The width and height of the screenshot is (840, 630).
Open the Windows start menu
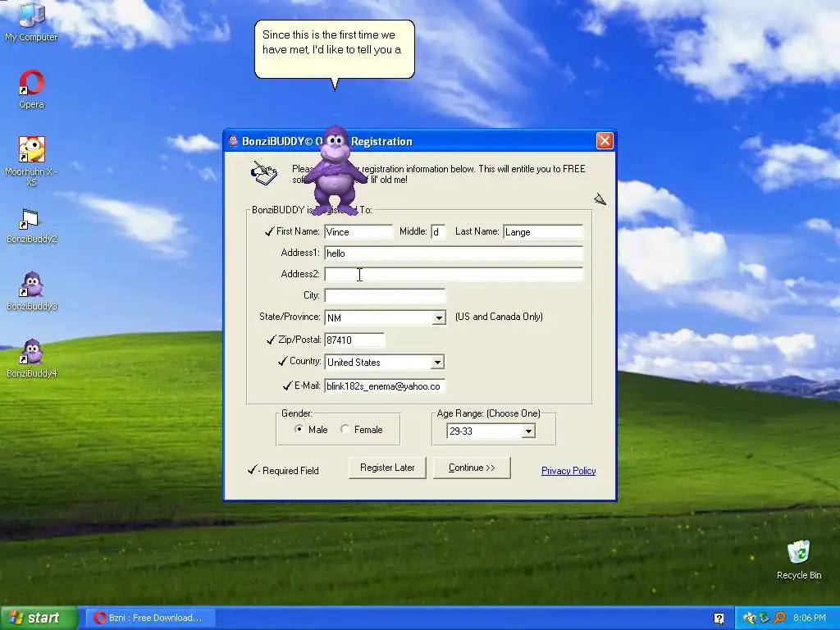[x=39, y=618]
